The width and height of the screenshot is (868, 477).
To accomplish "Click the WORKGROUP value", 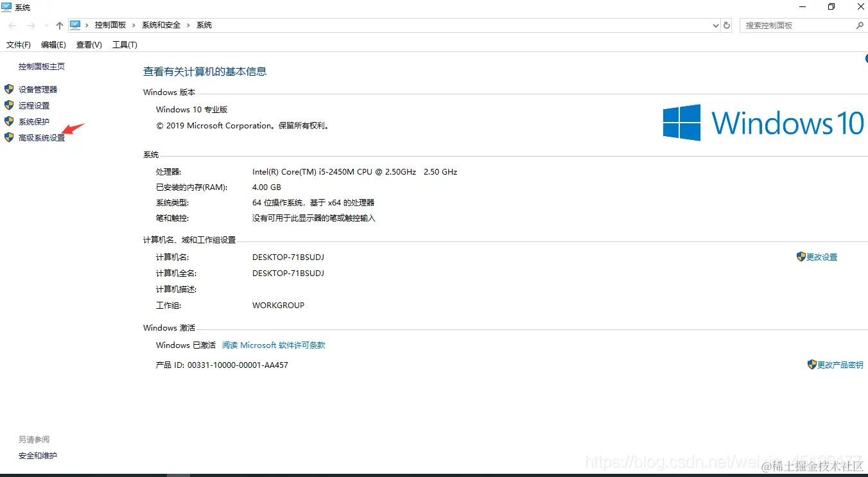I will (x=279, y=306).
